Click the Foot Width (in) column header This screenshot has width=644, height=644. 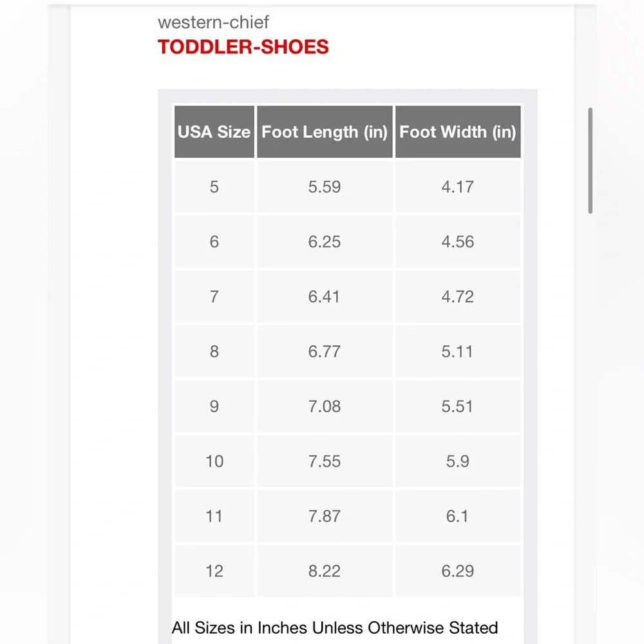pos(458,131)
